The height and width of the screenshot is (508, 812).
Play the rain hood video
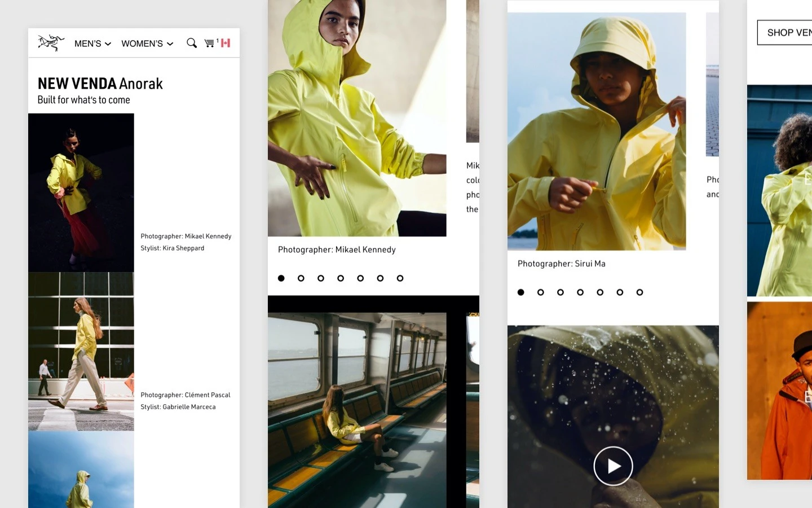pyautogui.click(x=613, y=466)
